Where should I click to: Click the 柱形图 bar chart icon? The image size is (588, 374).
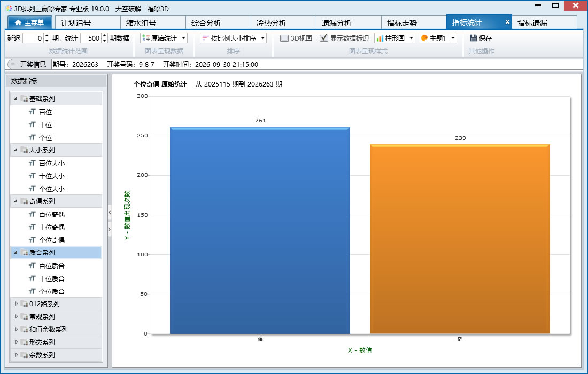coord(380,38)
